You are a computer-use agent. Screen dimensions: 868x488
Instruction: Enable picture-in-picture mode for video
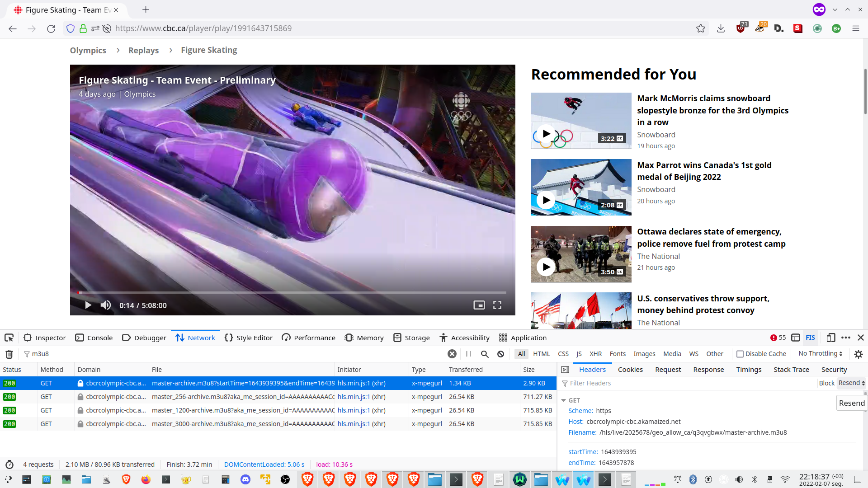click(479, 305)
